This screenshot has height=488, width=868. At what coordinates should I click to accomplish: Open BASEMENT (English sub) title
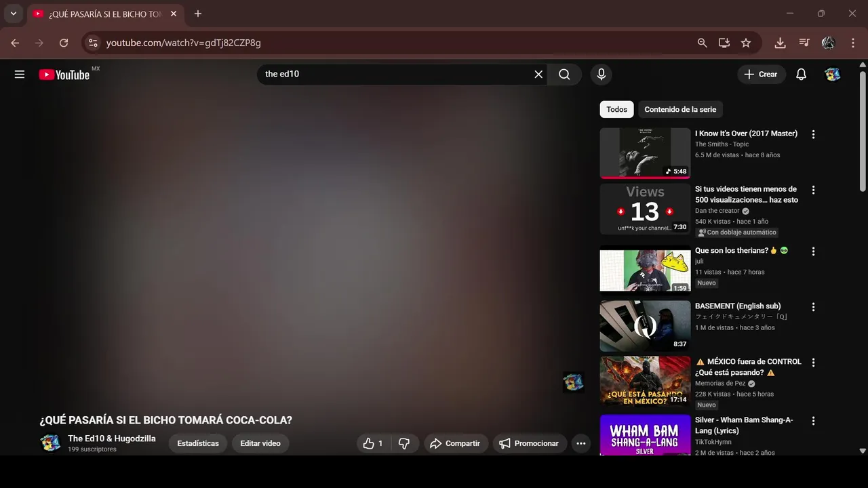(738, 306)
